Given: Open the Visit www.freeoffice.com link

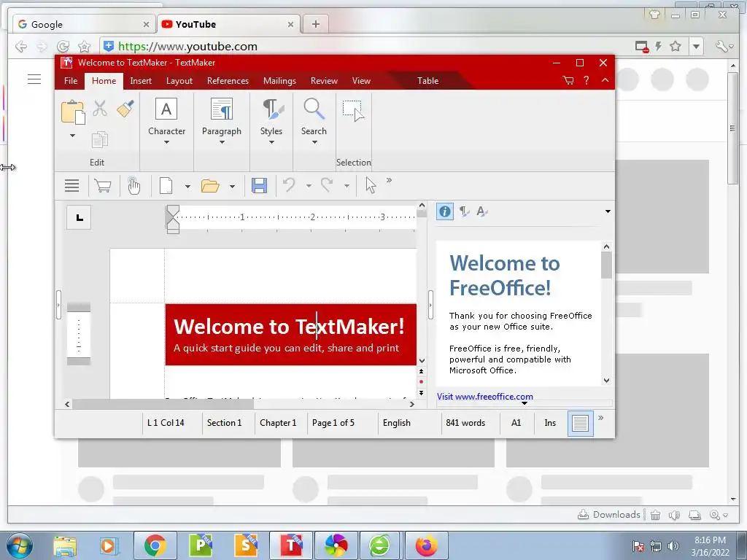Looking at the screenshot, I should pyautogui.click(x=485, y=397).
